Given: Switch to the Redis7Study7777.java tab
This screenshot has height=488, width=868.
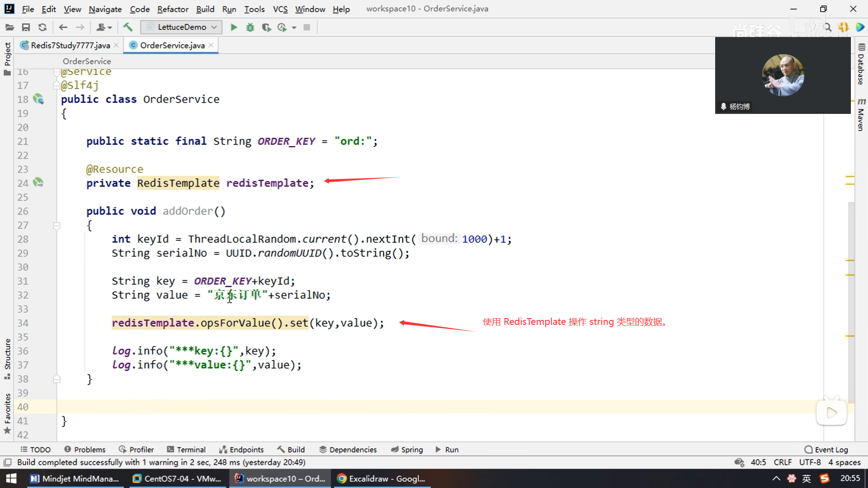Looking at the screenshot, I should [x=70, y=45].
